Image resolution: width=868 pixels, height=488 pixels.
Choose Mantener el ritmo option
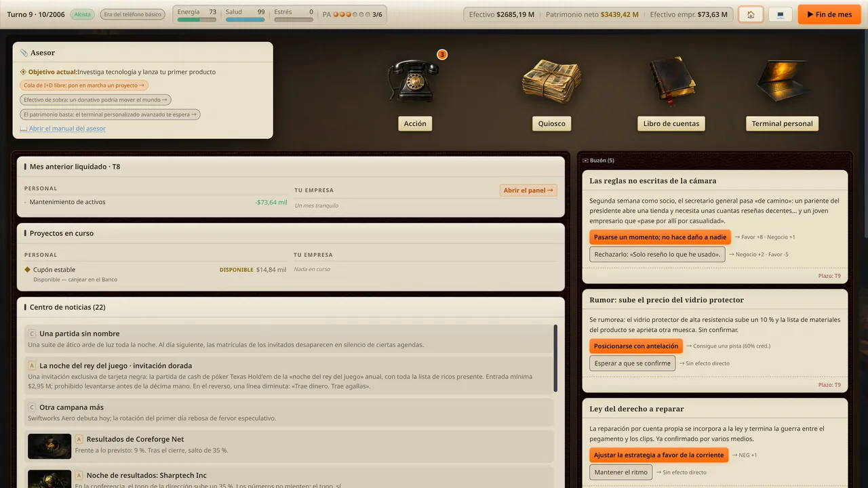pos(620,472)
